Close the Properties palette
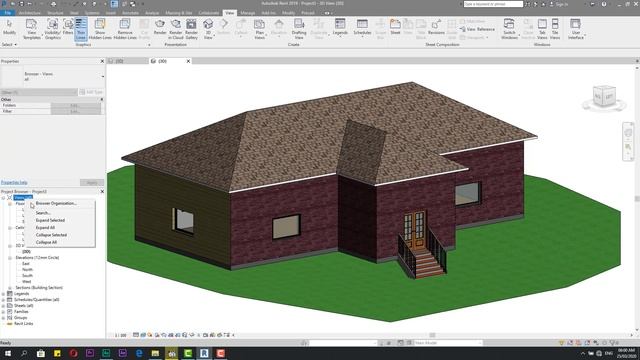 tap(102, 61)
